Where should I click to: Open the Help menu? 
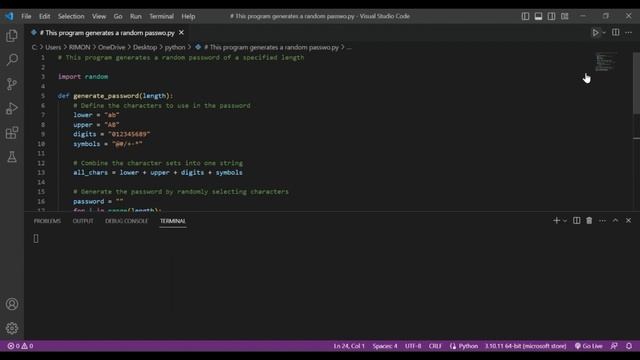coord(188,16)
